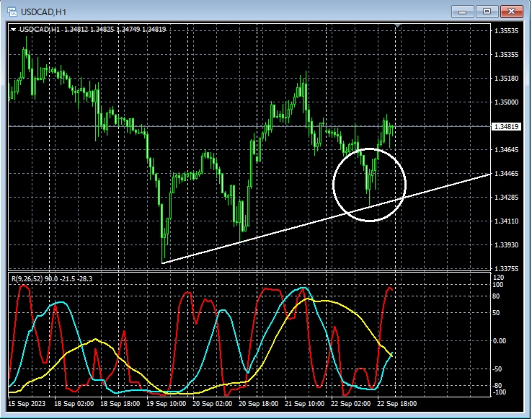
Task: Click the 1.35355 price scale label
Action: tap(506, 55)
